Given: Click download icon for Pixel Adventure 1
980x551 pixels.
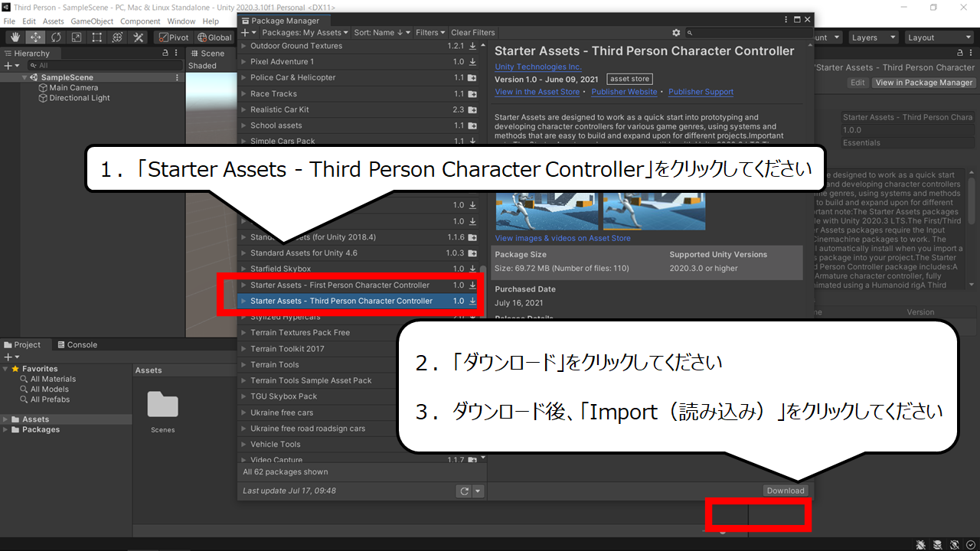Looking at the screenshot, I should point(472,62).
